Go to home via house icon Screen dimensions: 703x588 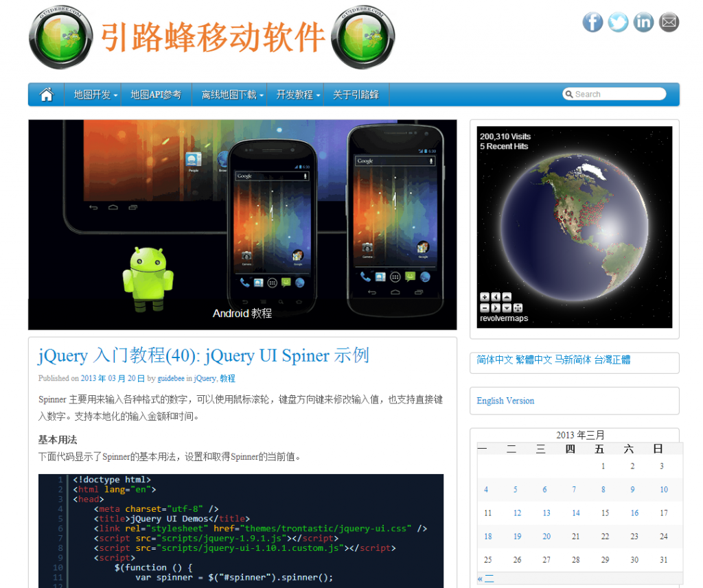pyautogui.click(x=46, y=95)
